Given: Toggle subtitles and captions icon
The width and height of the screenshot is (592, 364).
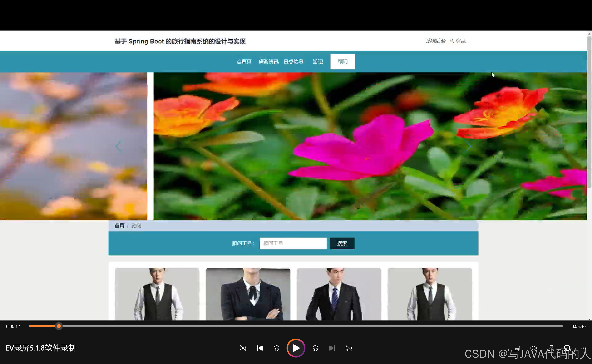Looking at the screenshot, I should pyautogui.click(x=517, y=348).
